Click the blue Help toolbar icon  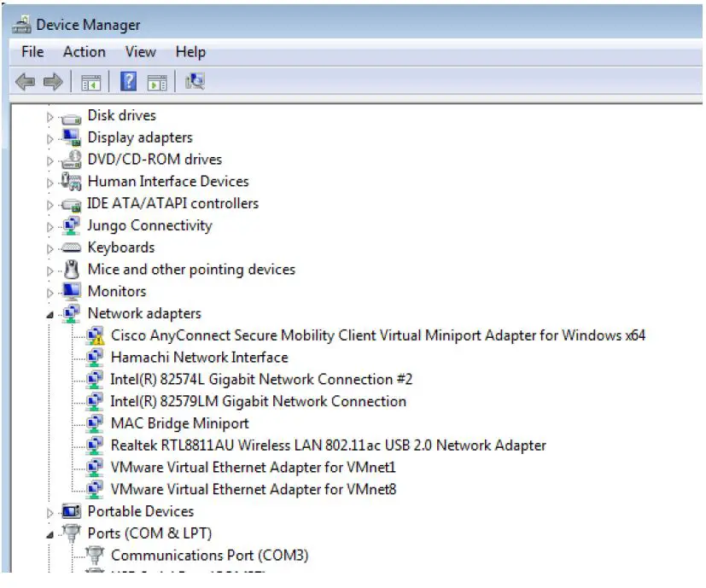[x=129, y=82]
